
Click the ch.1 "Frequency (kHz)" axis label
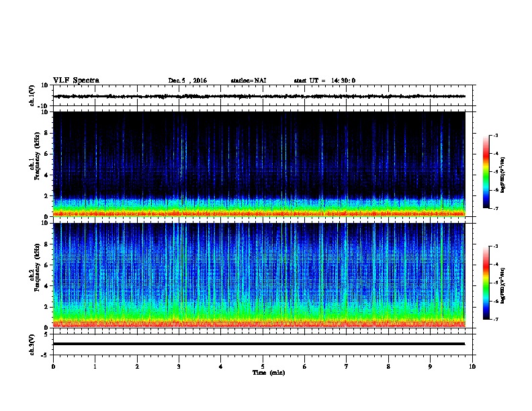click(x=37, y=156)
